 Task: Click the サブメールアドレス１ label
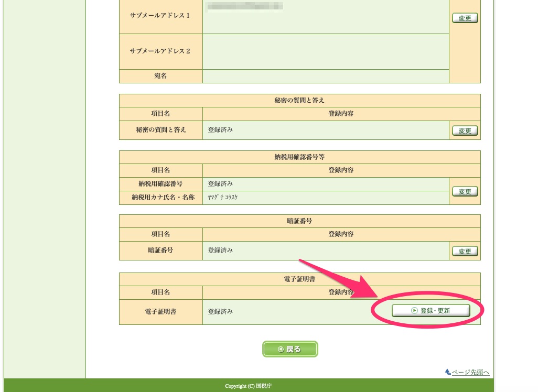pos(160,15)
